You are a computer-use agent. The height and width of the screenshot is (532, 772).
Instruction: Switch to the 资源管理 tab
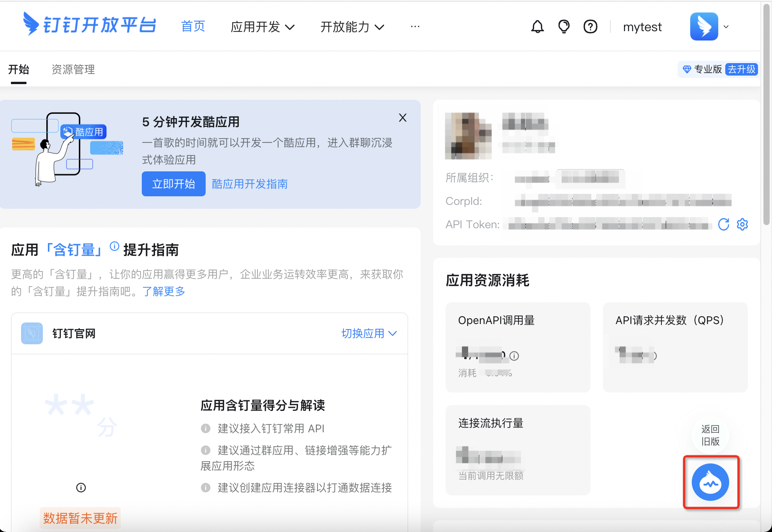(x=73, y=69)
